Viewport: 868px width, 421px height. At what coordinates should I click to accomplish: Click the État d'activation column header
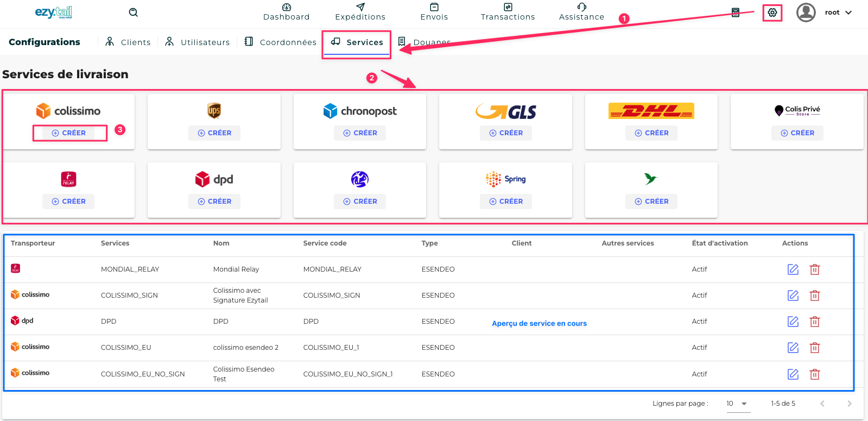tap(720, 243)
